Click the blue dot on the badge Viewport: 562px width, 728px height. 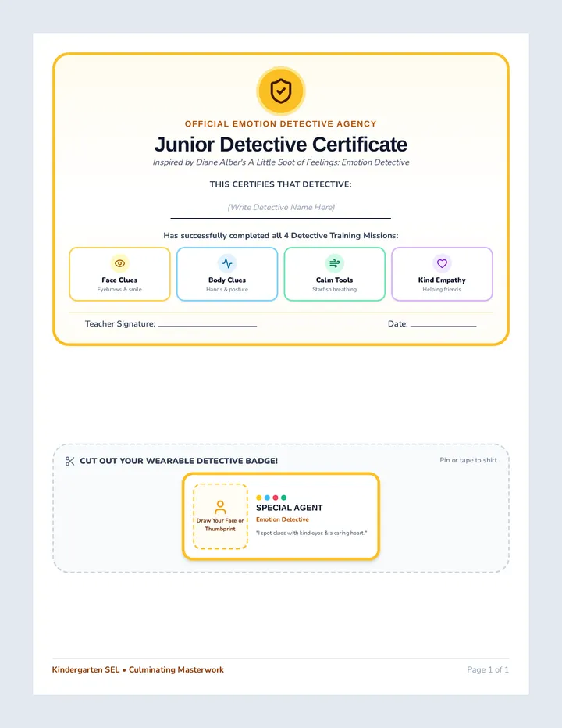[267, 498]
